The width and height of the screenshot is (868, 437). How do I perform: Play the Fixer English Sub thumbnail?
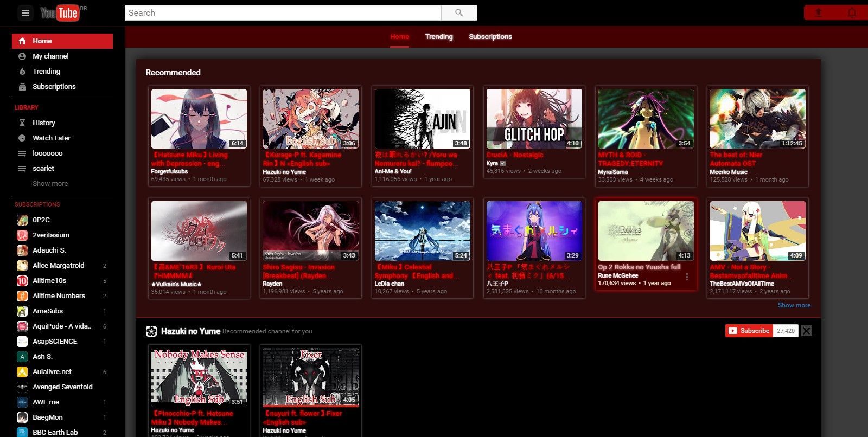pyautogui.click(x=311, y=377)
